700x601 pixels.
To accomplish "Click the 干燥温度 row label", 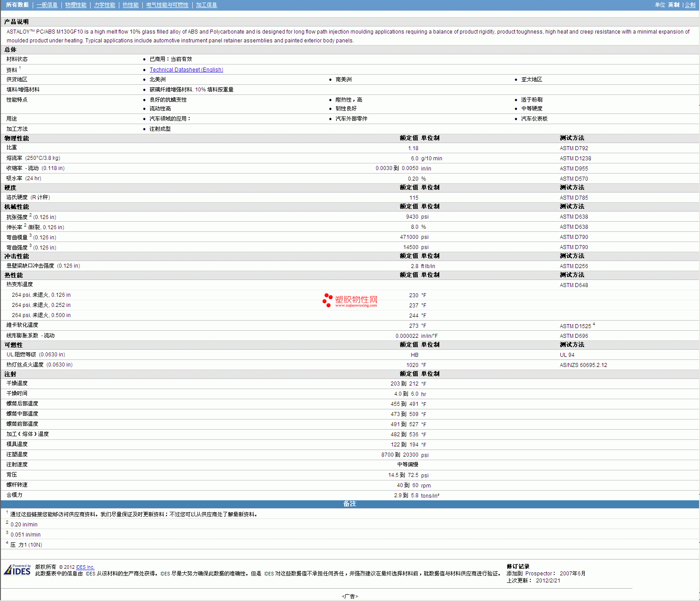I will (17, 383).
